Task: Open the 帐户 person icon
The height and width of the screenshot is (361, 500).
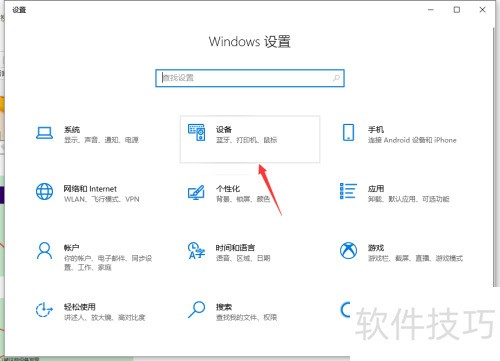Action: (44, 251)
